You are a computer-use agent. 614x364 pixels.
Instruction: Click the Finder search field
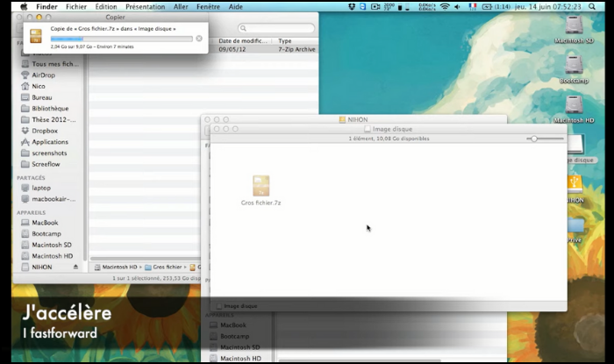pyautogui.click(x=276, y=29)
